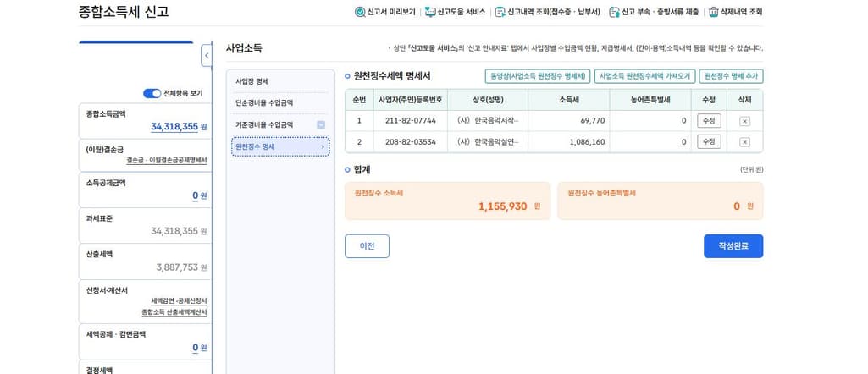Select the 단순경비율 수입금액 menu item
Image resolution: width=868 pixels, height=374 pixels.
pos(264,103)
